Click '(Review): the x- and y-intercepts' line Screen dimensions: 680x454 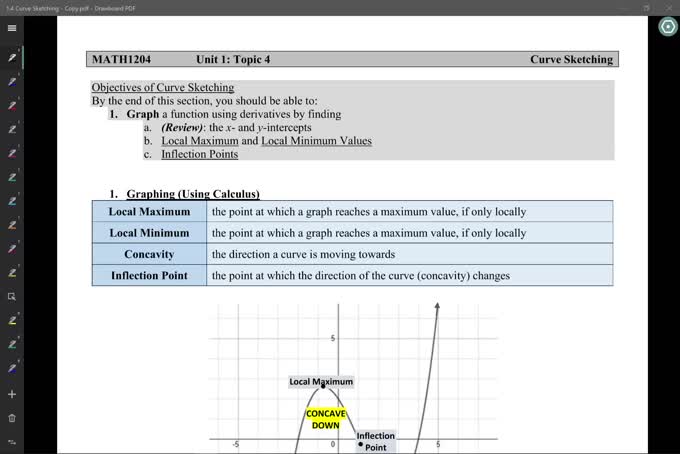236,127
